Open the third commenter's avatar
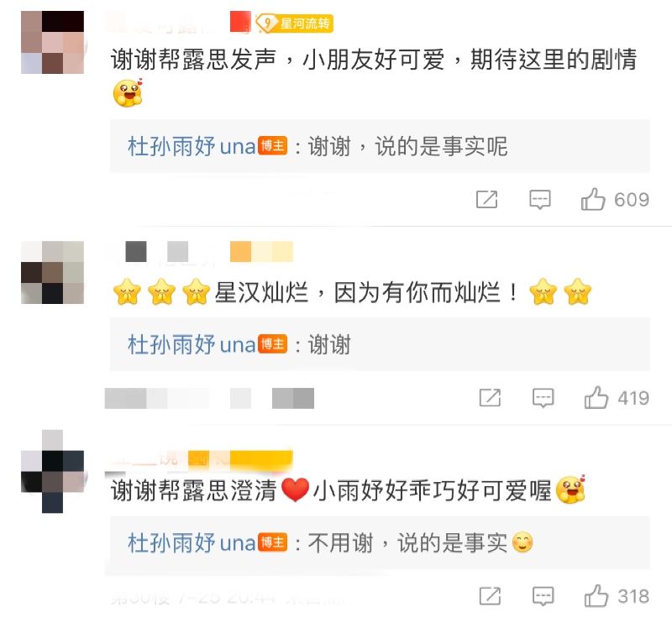 [52, 471]
